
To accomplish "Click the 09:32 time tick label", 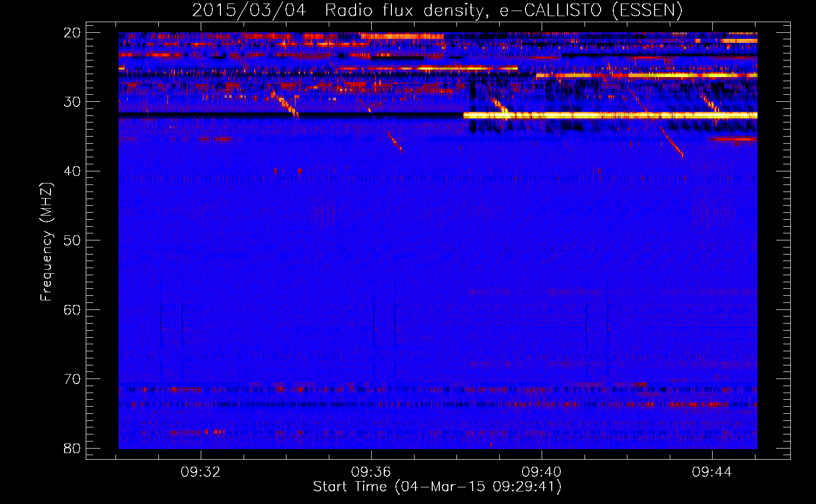I will pyautogui.click(x=201, y=472).
